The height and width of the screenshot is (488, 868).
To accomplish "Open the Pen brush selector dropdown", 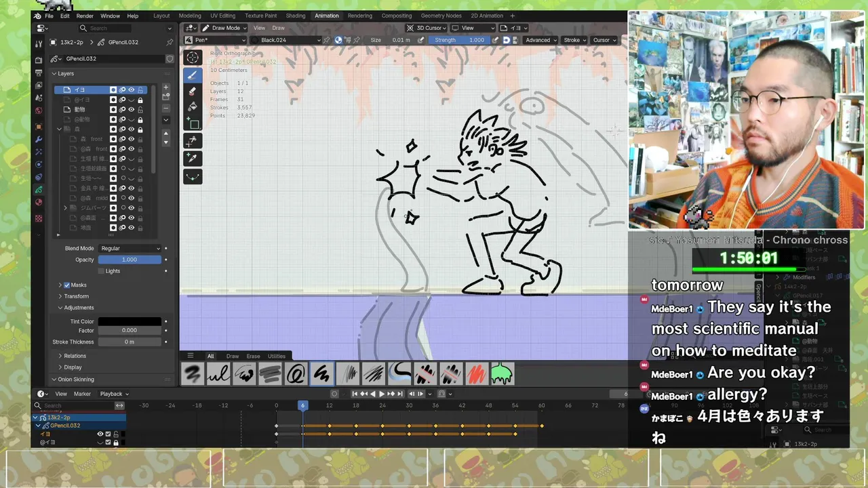I will point(216,40).
